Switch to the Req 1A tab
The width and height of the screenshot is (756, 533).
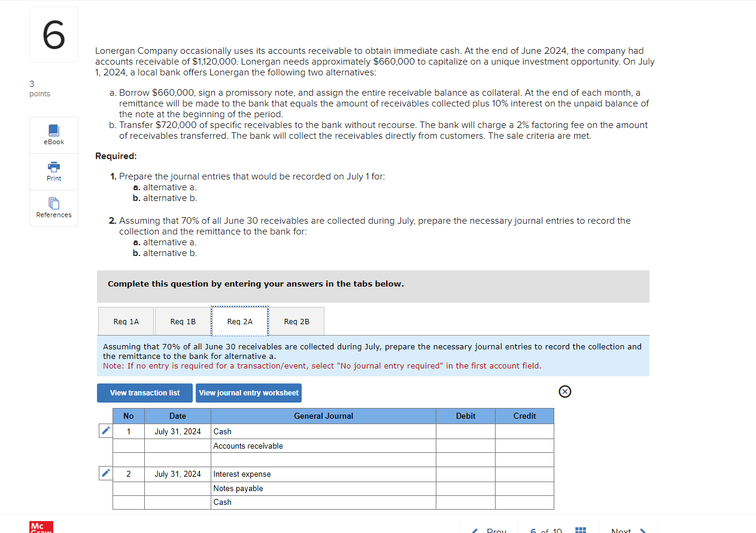pyautogui.click(x=126, y=321)
